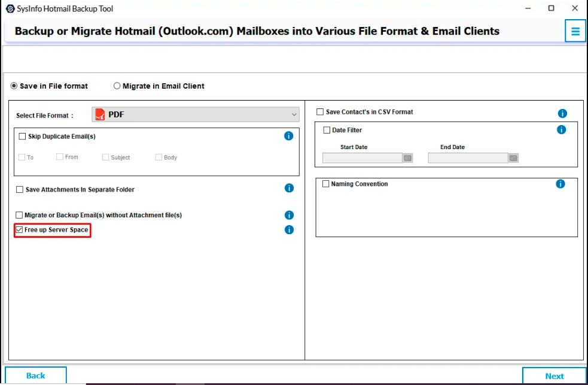Click info icon for Save Contact's in CSV Format
Screen dimensions: 588x385
pyautogui.click(x=562, y=113)
